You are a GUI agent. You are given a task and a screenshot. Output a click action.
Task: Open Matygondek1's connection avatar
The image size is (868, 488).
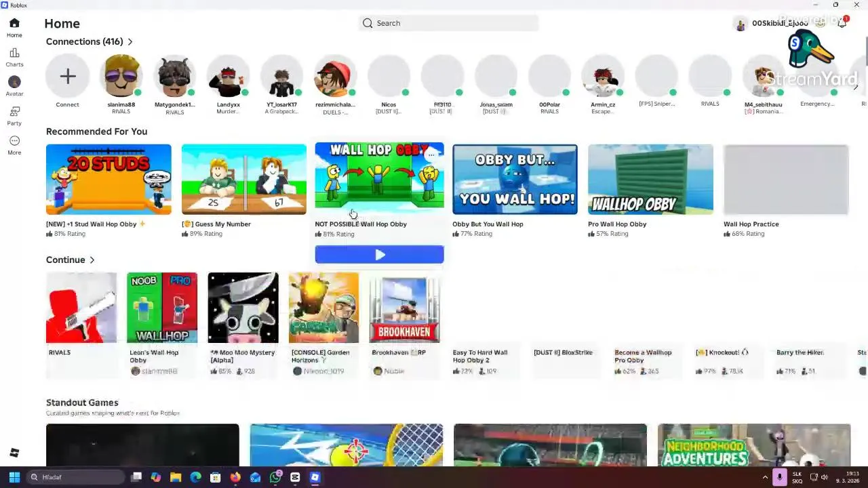tap(174, 77)
